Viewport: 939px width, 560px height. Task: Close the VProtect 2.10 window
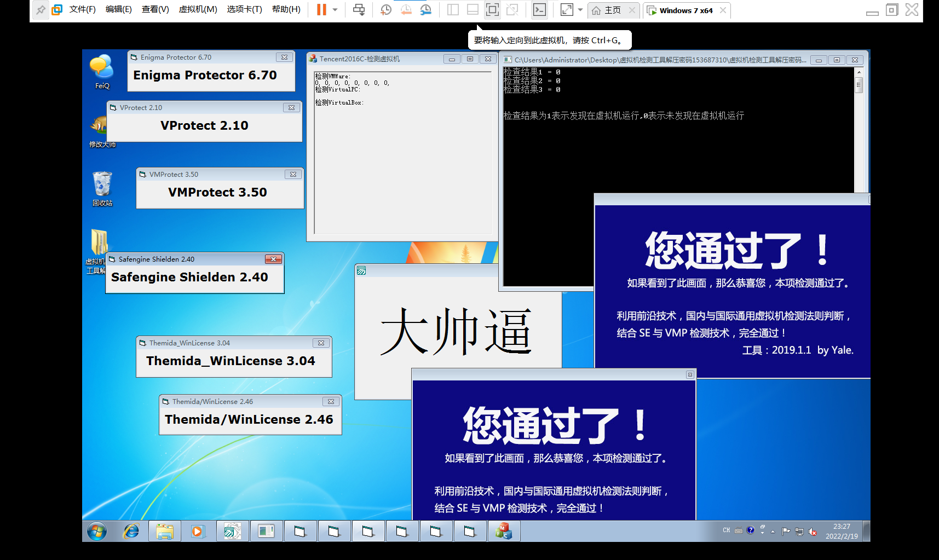coord(291,107)
